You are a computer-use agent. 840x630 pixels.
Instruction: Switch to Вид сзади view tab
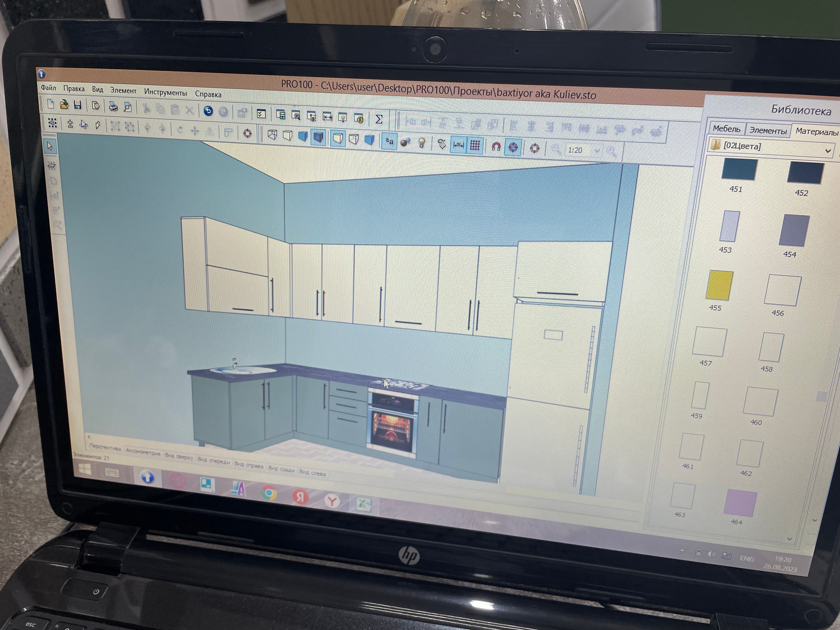point(281,469)
